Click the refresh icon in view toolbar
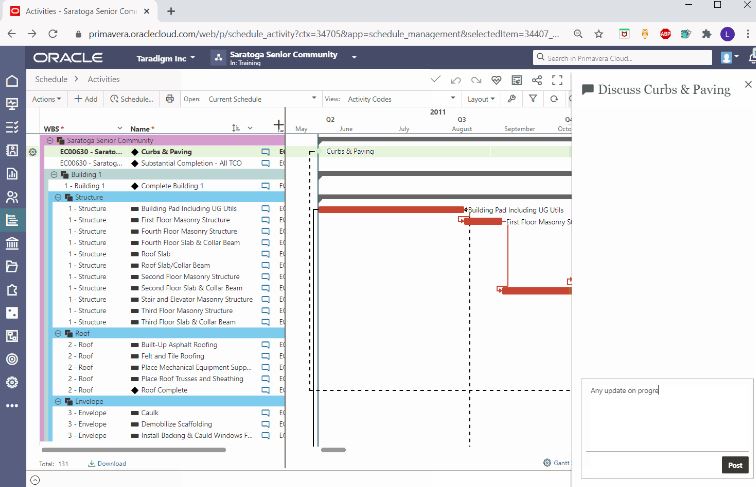Screen dimensions: 756x487 coord(554,99)
